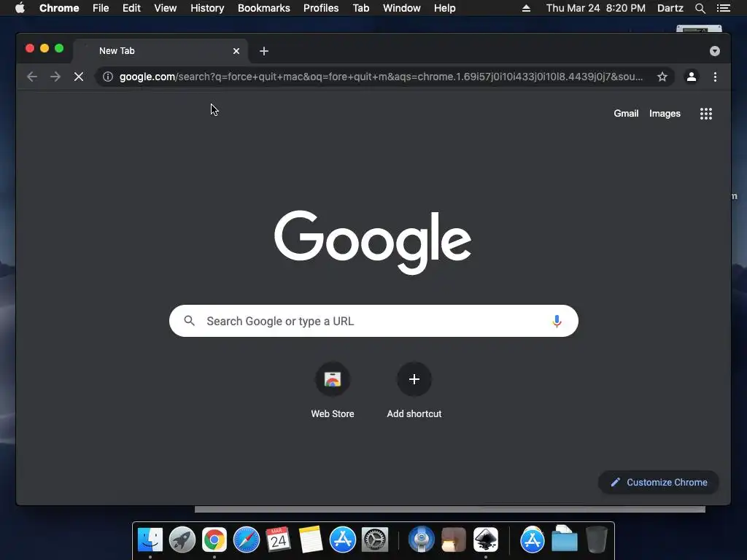Open System Preferences from the Dock
The image size is (747, 560).
[x=375, y=540]
